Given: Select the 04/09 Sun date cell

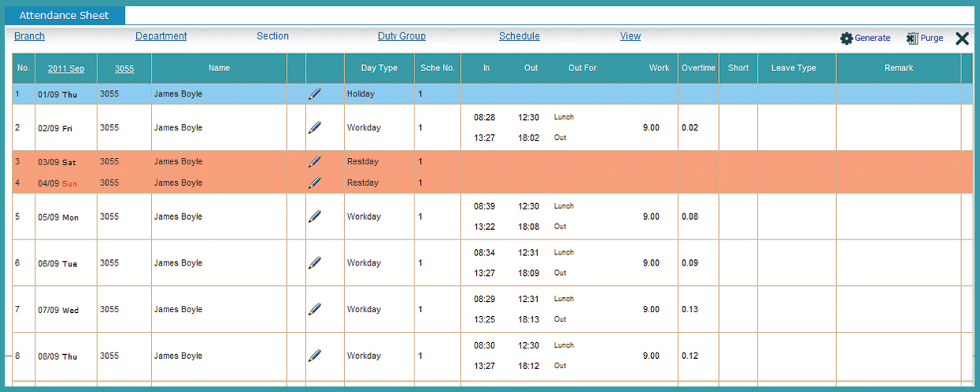Looking at the screenshot, I should [x=66, y=183].
